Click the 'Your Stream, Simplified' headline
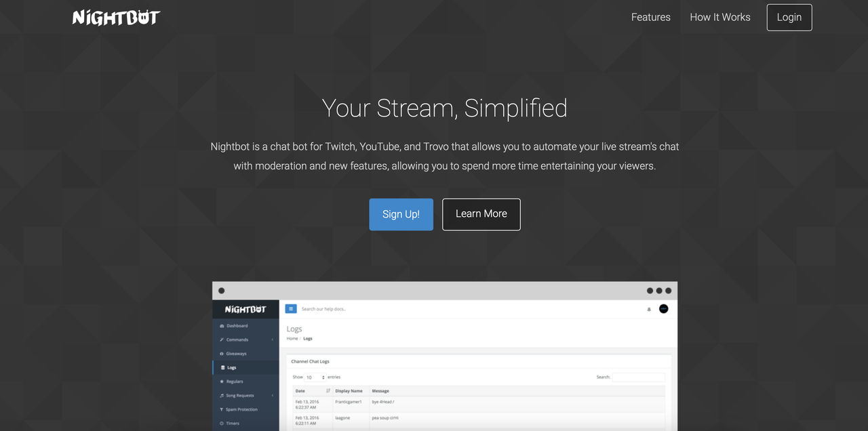This screenshot has width=868, height=431. coord(444,108)
